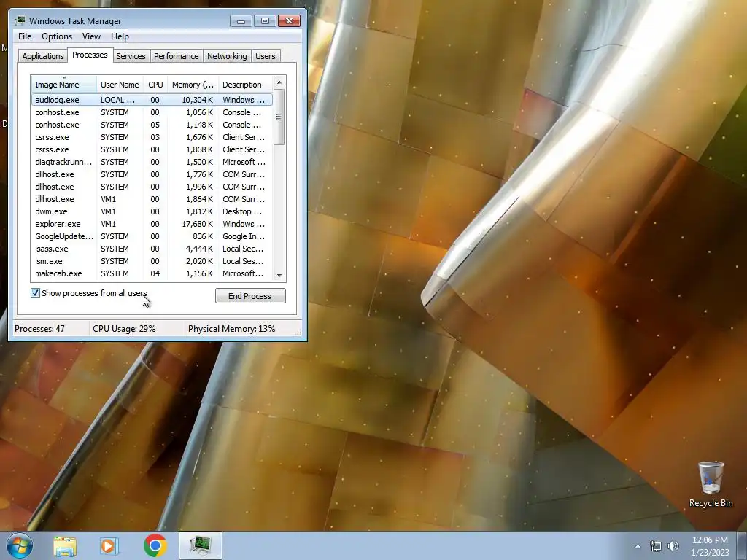Select the audiodg.exe process row
The image size is (747, 560).
(152, 99)
